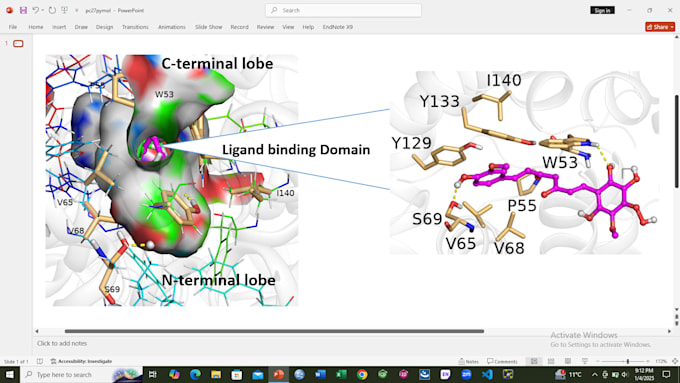Click the taskbar clock showing 9:12 PM
The height and width of the screenshot is (383, 680).
(644, 374)
